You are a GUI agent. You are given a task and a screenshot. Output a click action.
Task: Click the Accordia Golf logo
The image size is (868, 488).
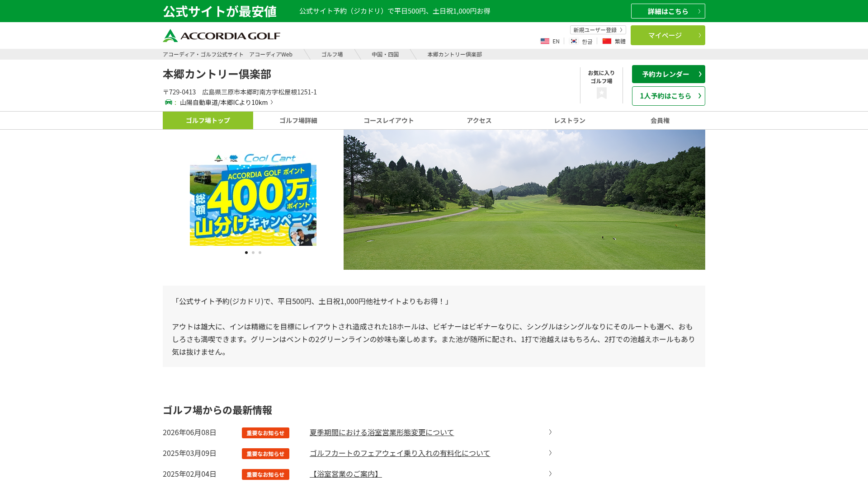[x=222, y=36]
